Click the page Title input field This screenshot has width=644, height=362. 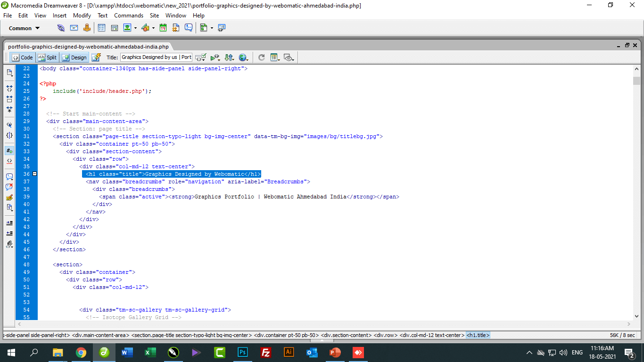pos(156,58)
